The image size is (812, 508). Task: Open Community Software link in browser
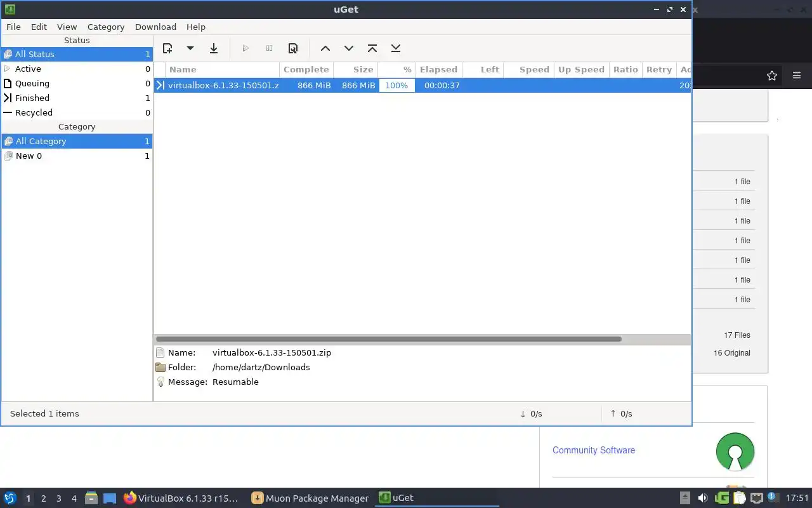594,450
